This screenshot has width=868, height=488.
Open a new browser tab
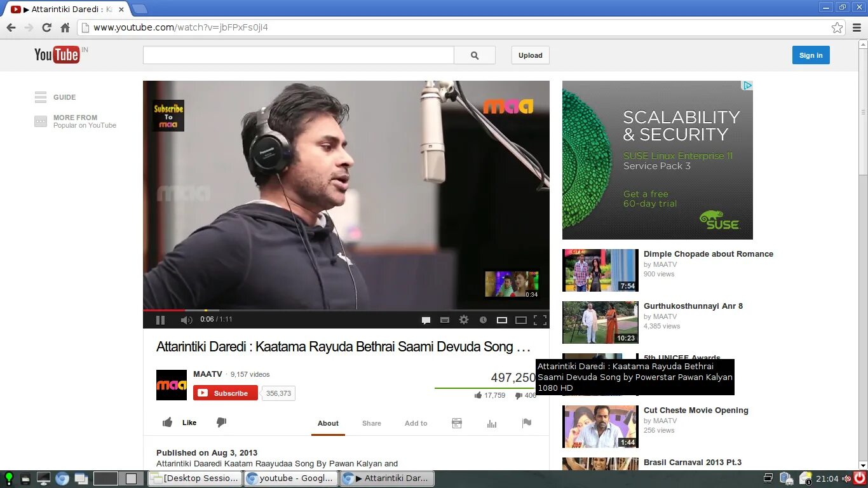click(140, 10)
